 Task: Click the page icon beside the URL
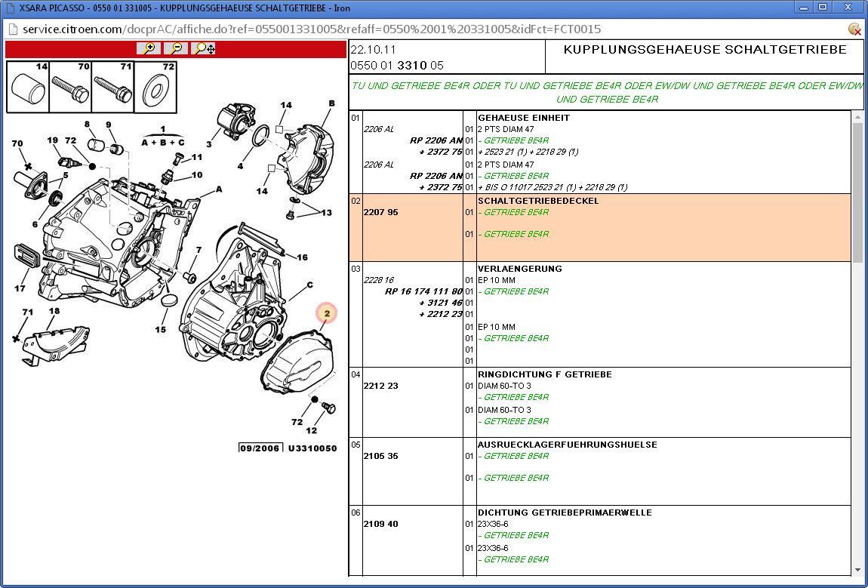pos(12,29)
